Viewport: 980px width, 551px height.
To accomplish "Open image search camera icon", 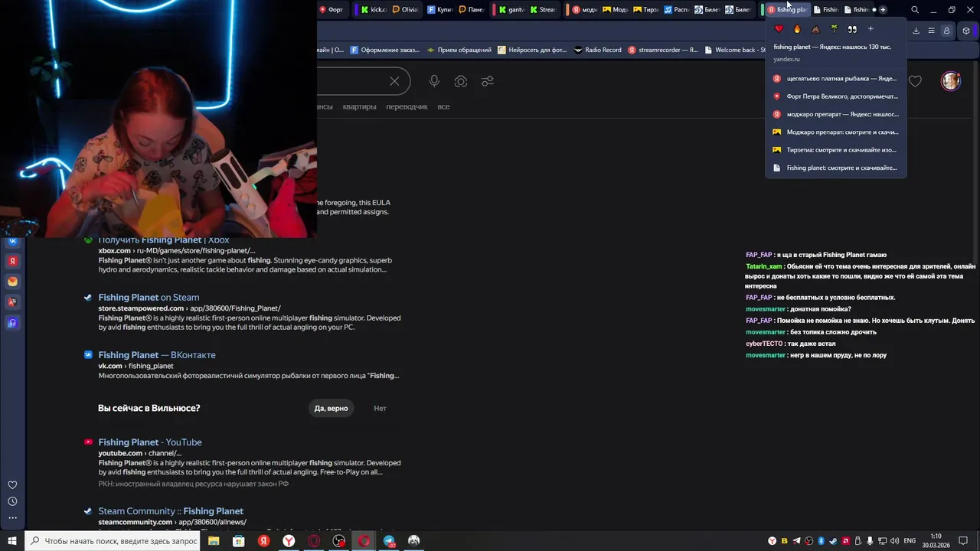I will (x=461, y=81).
